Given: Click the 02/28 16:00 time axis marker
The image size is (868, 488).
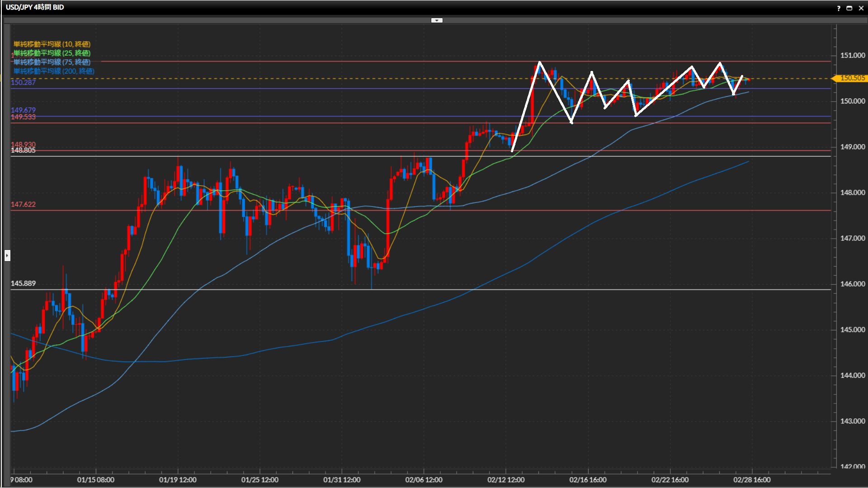Looking at the screenshot, I should pyautogui.click(x=752, y=479).
